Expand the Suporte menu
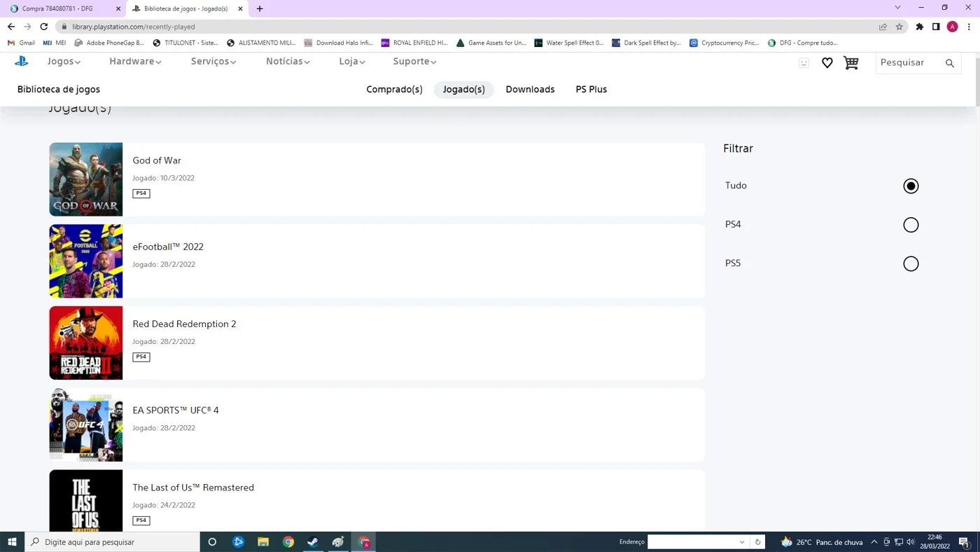The height and width of the screenshot is (552, 980). pyautogui.click(x=414, y=62)
